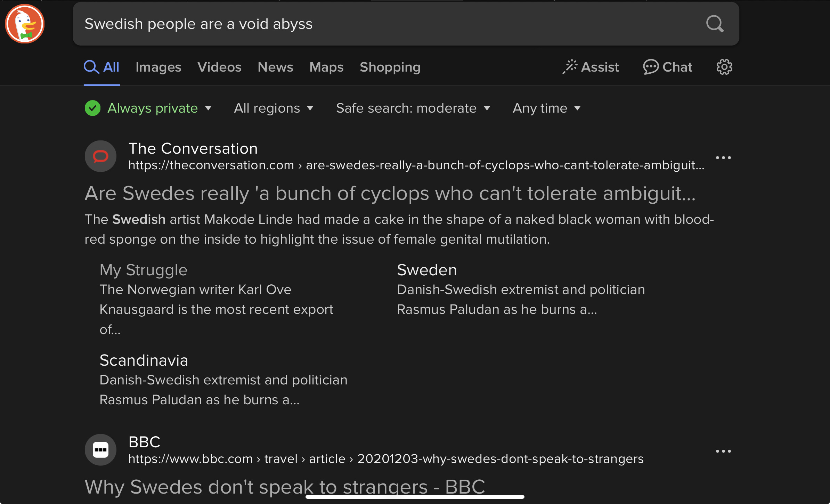Click the green Always private checkmark icon
The width and height of the screenshot is (830, 504).
pyautogui.click(x=92, y=108)
